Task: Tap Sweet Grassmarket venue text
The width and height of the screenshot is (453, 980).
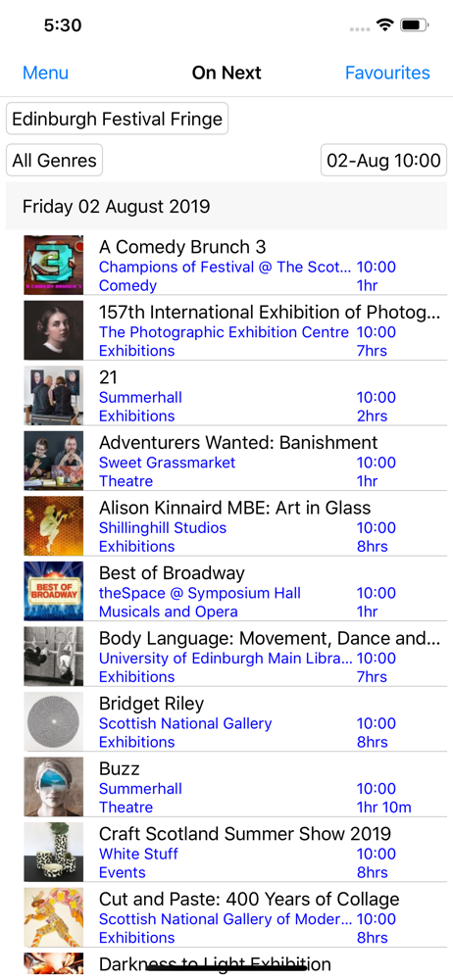Action: click(x=167, y=463)
